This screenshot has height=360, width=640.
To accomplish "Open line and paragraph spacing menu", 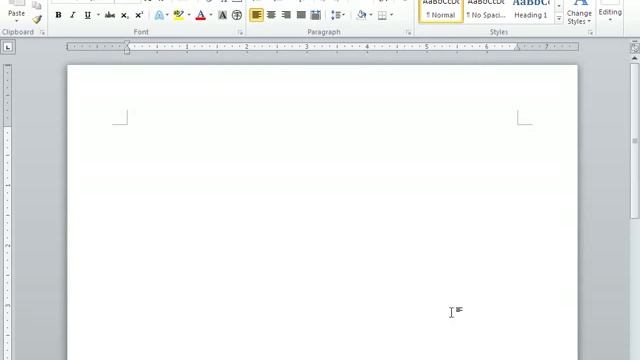I will (338, 15).
